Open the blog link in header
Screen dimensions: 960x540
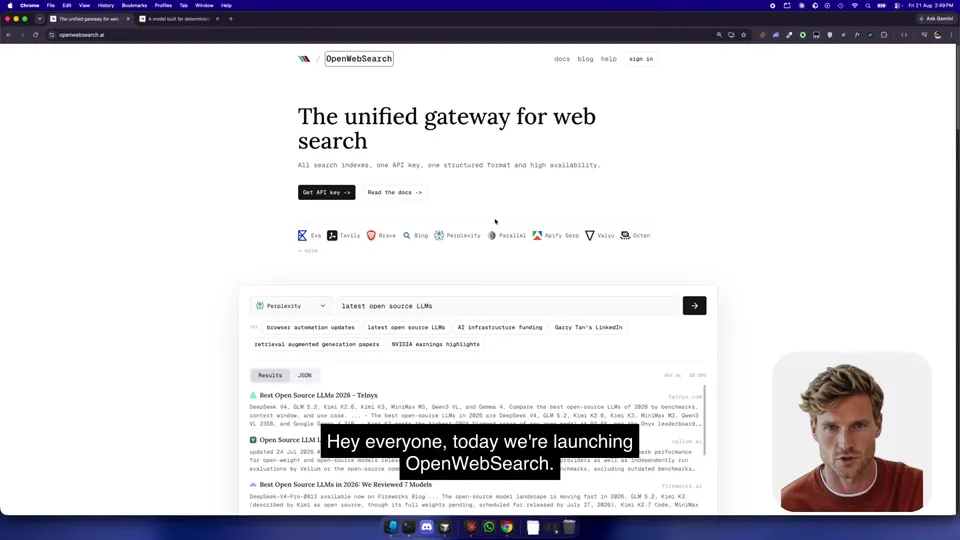click(585, 59)
